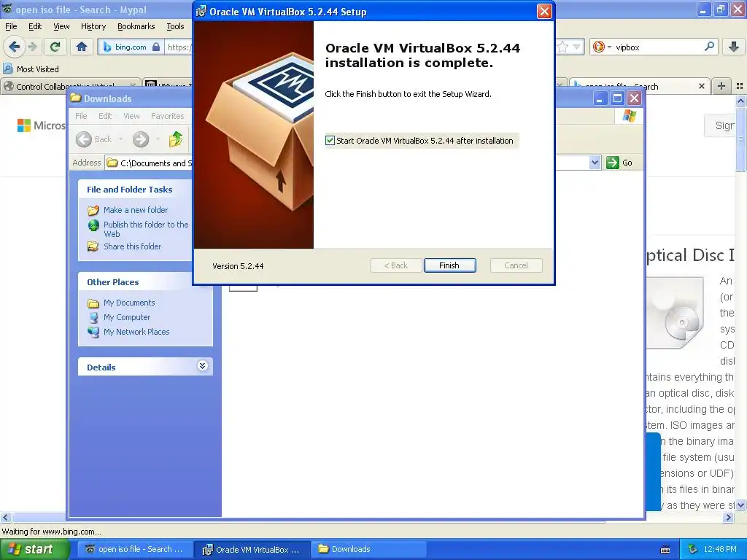The height and width of the screenshot is (560, 747).
Task: Click the browser vertical scrollbar up arrow
Action: pos(741,101)
